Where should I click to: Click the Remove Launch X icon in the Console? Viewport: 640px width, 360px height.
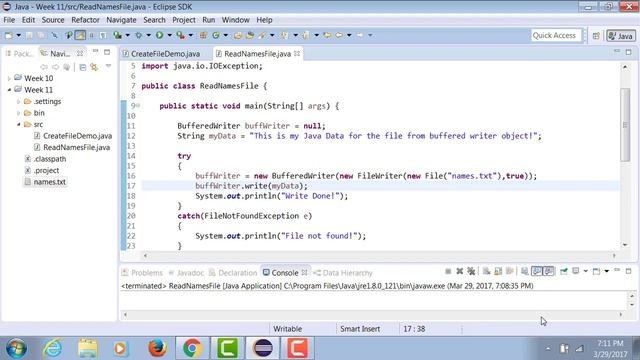coord(460,271)
